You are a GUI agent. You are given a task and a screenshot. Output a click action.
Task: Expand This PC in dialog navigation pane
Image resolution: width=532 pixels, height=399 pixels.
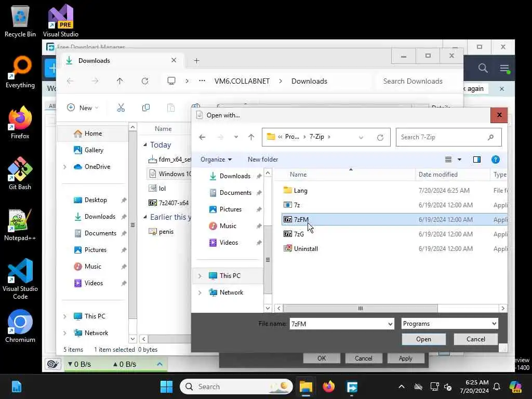[200, 276]
